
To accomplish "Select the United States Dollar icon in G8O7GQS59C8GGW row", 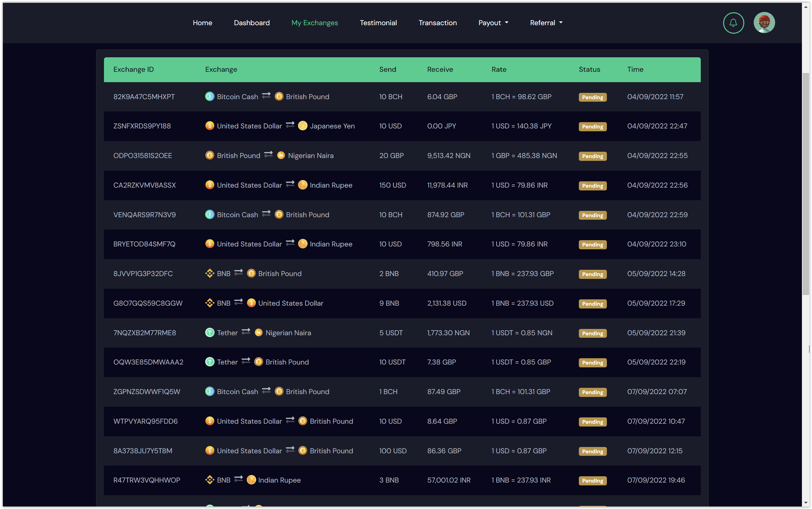I will (x=252, y=303).
